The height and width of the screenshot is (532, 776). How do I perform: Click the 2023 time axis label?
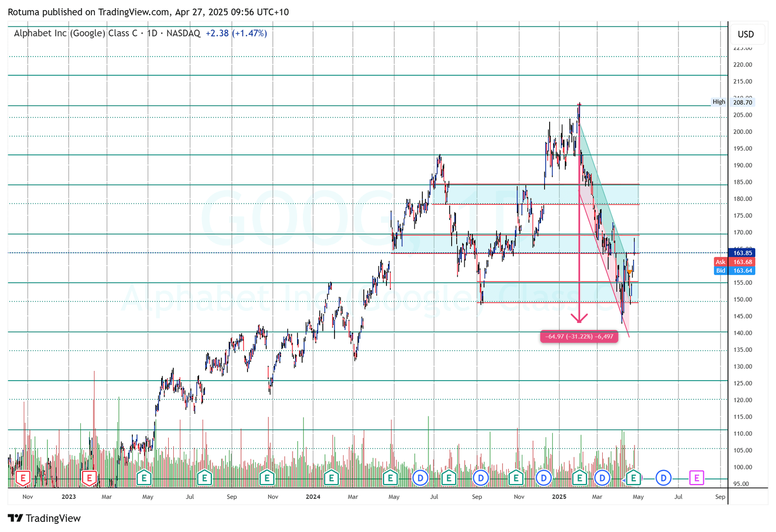tap(69, 497)
